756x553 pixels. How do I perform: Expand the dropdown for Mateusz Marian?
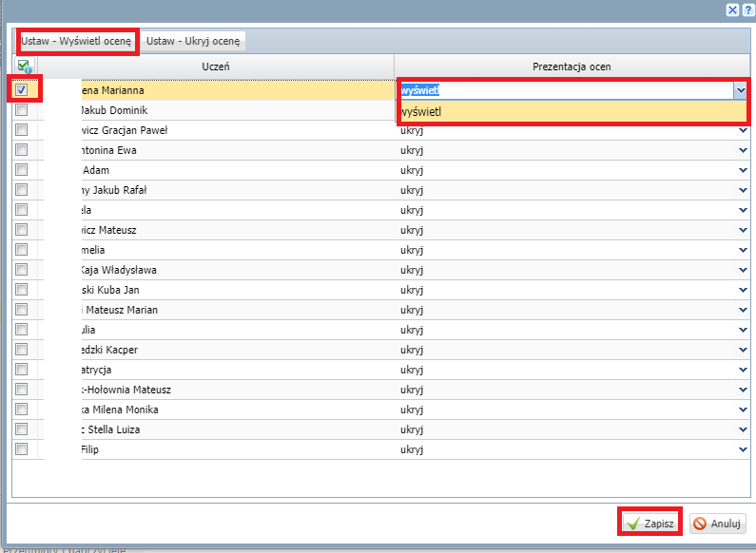click(x=743, y=310)
